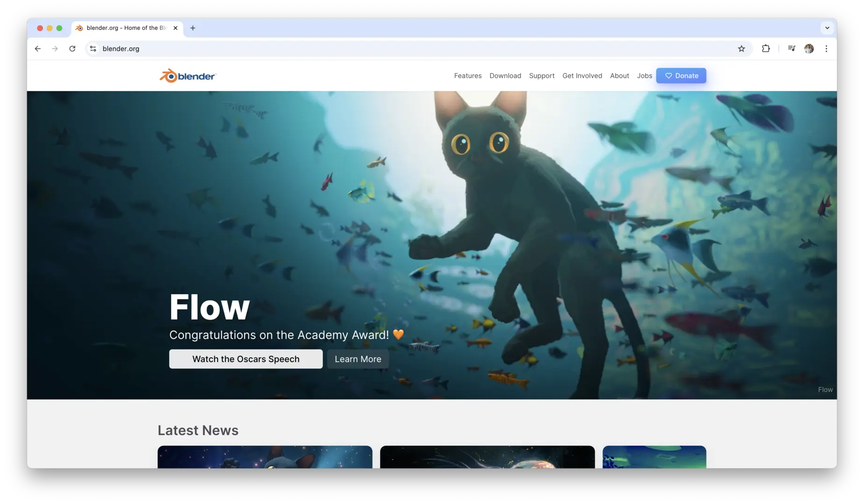The image size is (864, 504).
Task: Click the browser forward arrow
Action: [x=55, y=49]
